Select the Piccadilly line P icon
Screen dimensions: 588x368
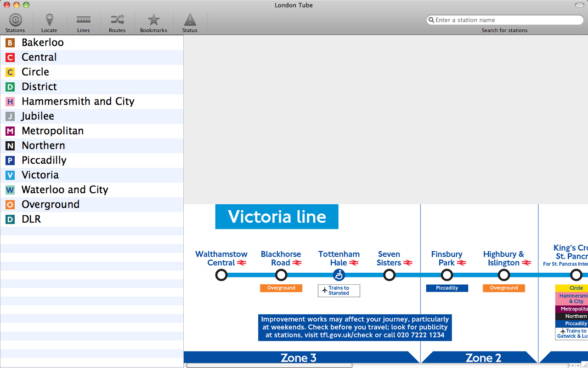pyautogui.click(x=10, y=161)
